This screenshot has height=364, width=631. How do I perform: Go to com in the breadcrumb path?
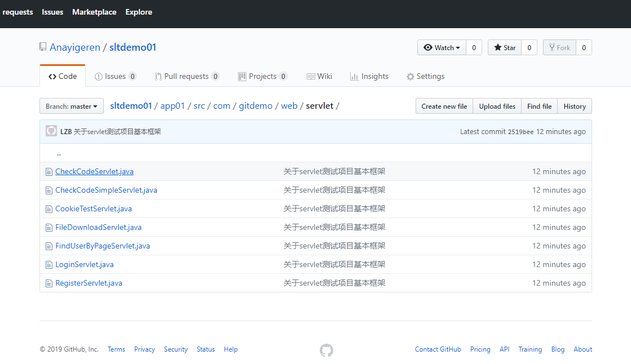tap(222, 106)
